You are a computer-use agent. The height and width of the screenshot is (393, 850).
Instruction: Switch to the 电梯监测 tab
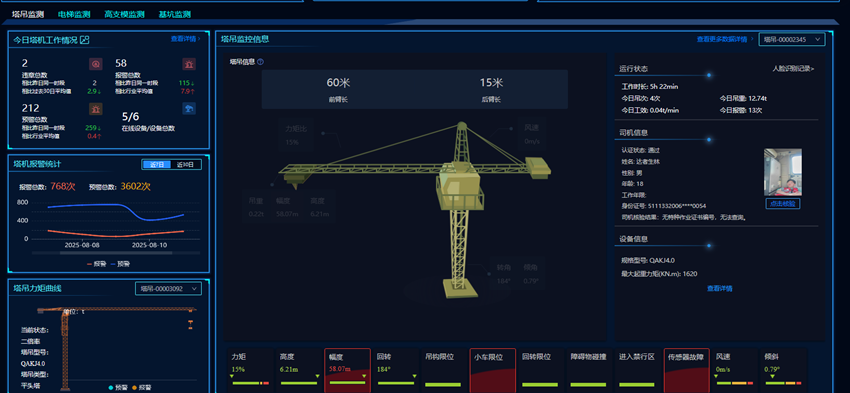[74, 15]
